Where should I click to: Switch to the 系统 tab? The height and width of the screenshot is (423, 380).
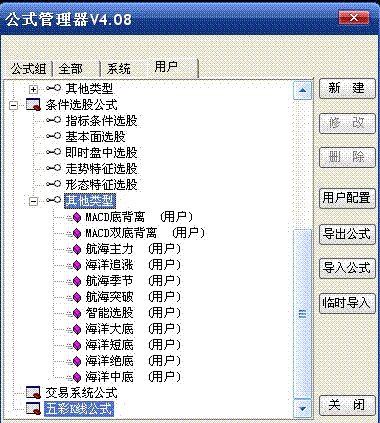point(123,69)
